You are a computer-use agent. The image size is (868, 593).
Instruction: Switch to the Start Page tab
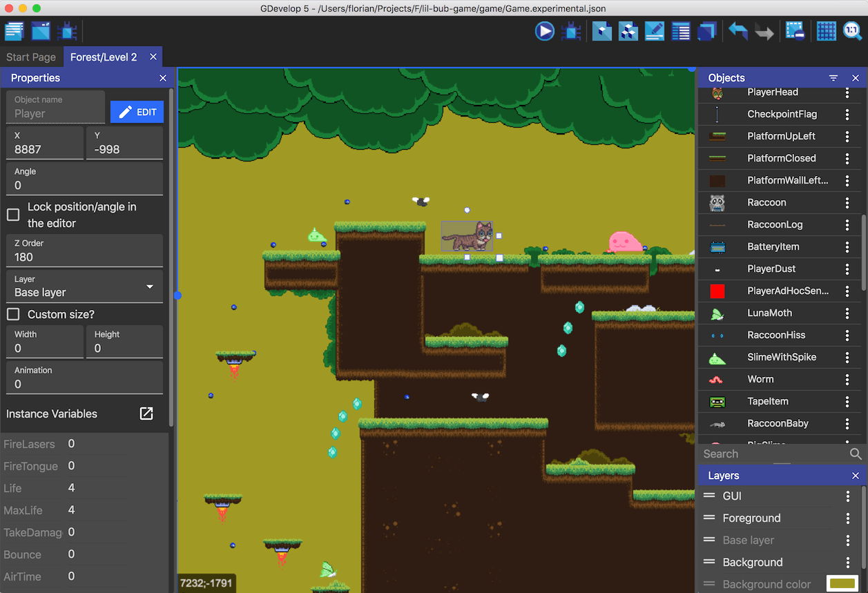31,57
